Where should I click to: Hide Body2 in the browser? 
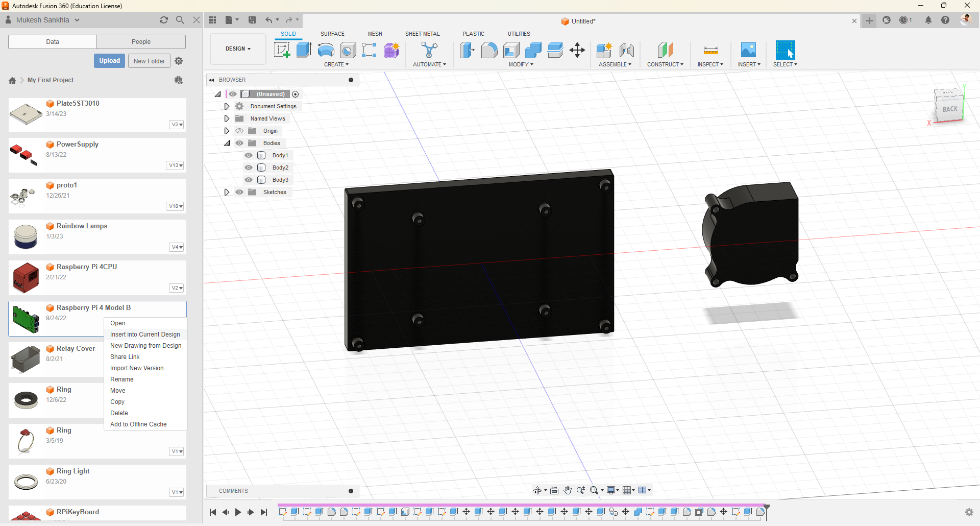249,168
